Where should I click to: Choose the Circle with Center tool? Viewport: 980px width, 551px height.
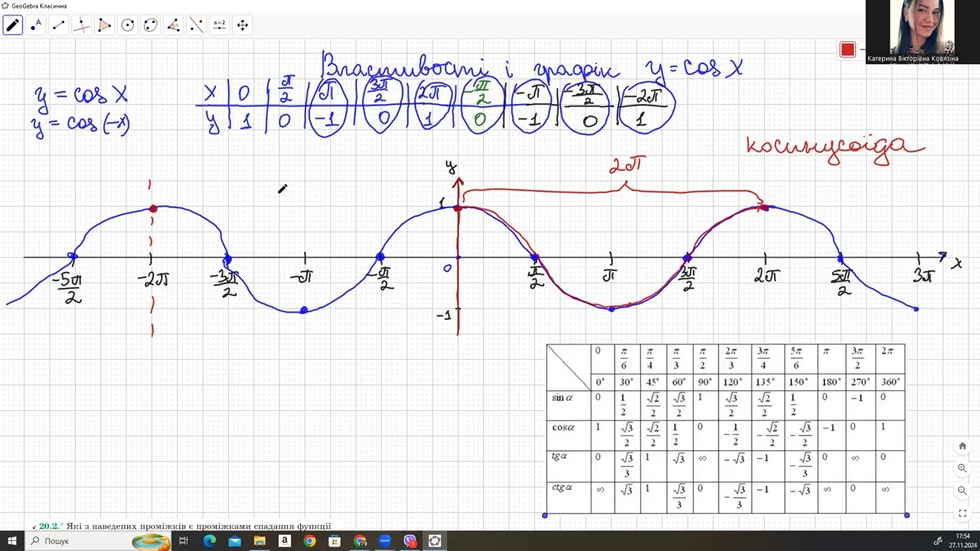[128, 25]
